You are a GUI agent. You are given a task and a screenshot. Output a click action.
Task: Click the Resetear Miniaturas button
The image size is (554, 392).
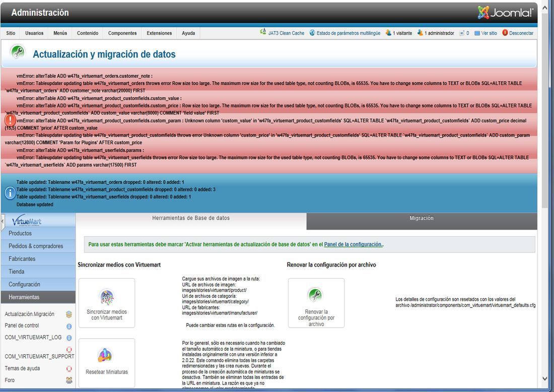pos(107,363)
